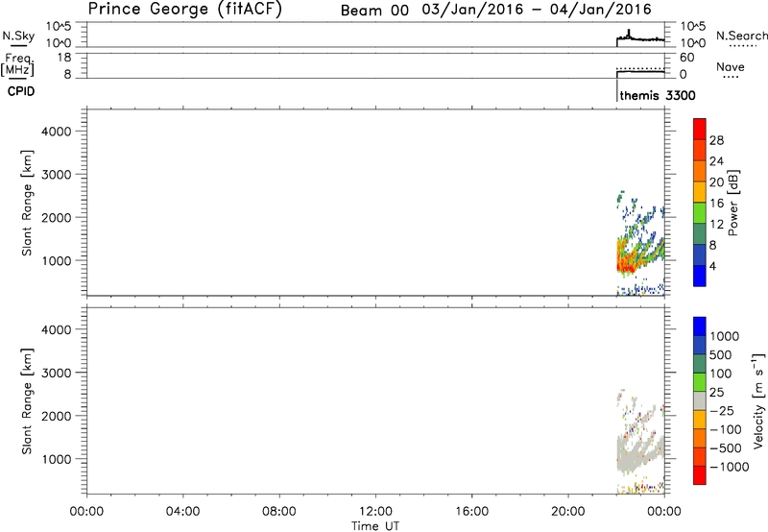Click the 20:00 tick label on the time axis

568,512
